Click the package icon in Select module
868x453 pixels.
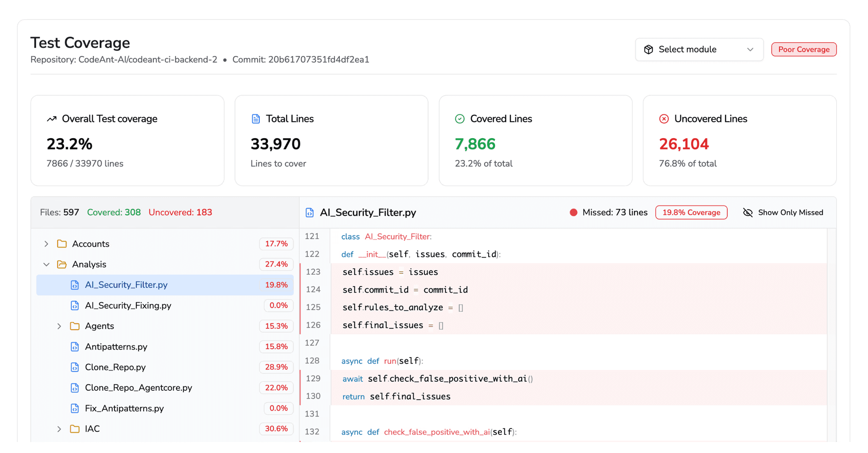pyautogui.click(x=648, y=50)
